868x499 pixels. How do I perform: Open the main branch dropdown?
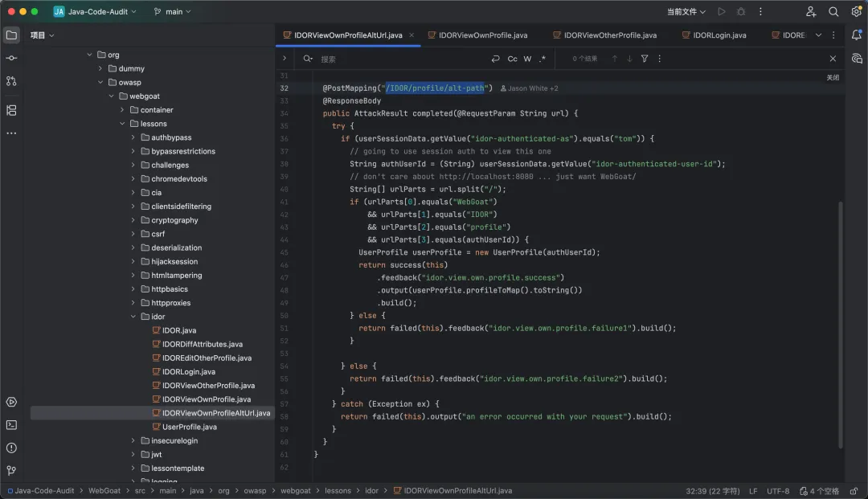click(x=173, y=12)
